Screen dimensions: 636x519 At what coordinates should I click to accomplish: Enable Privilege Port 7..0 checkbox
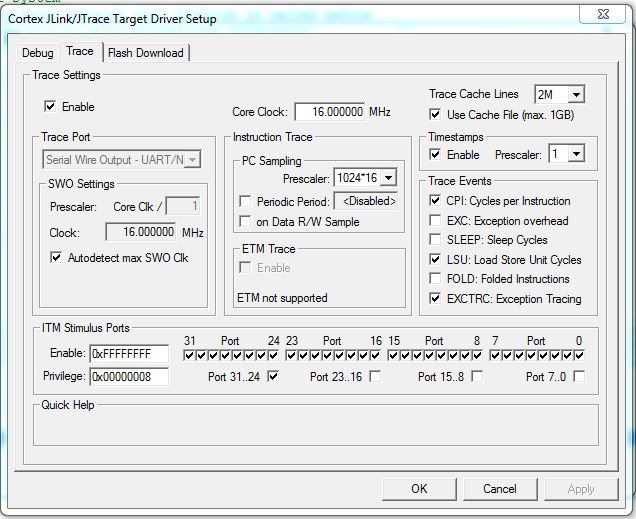click(x=579, y=377)
